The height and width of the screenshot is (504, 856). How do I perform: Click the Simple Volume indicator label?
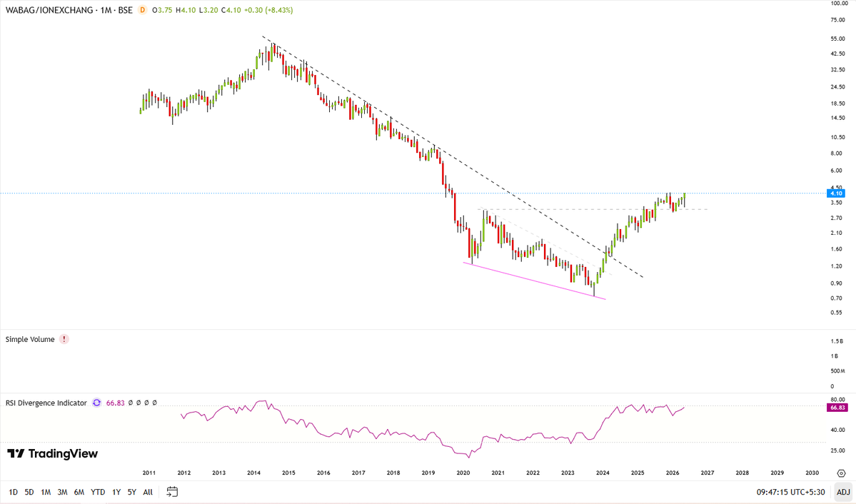pyautogui.click(x=30, y=339)
